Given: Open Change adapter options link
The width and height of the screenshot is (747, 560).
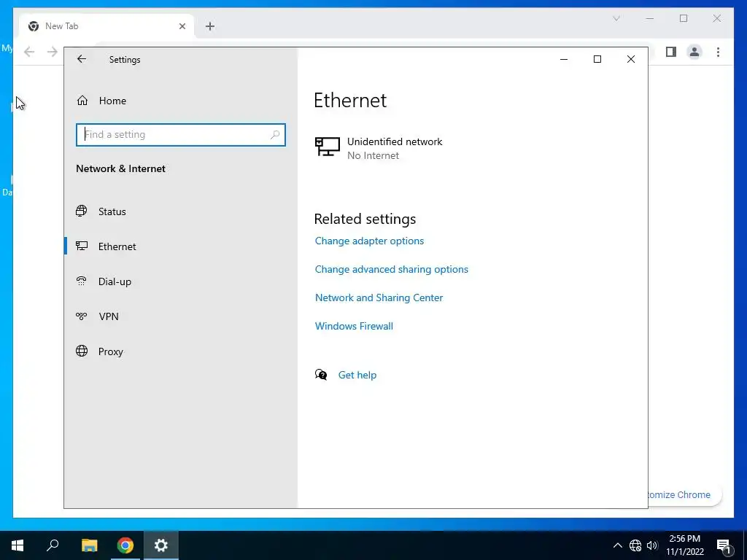Looking at the screenshot, I should click(x=369, y=241).
